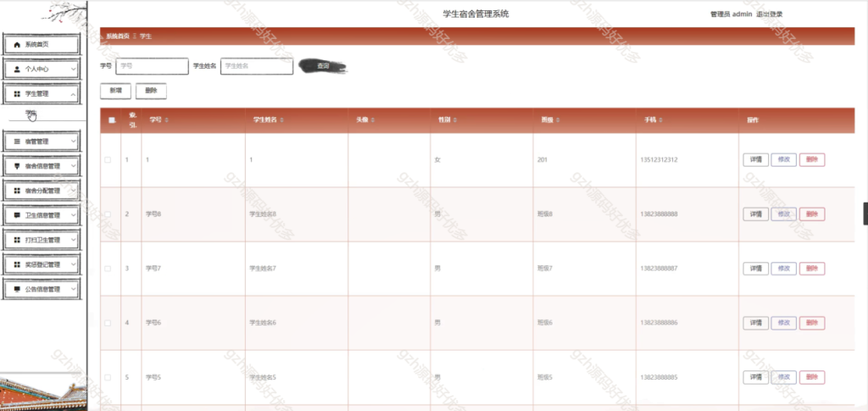Toggle the select-all checkbox in table header

tap(111, 120)
